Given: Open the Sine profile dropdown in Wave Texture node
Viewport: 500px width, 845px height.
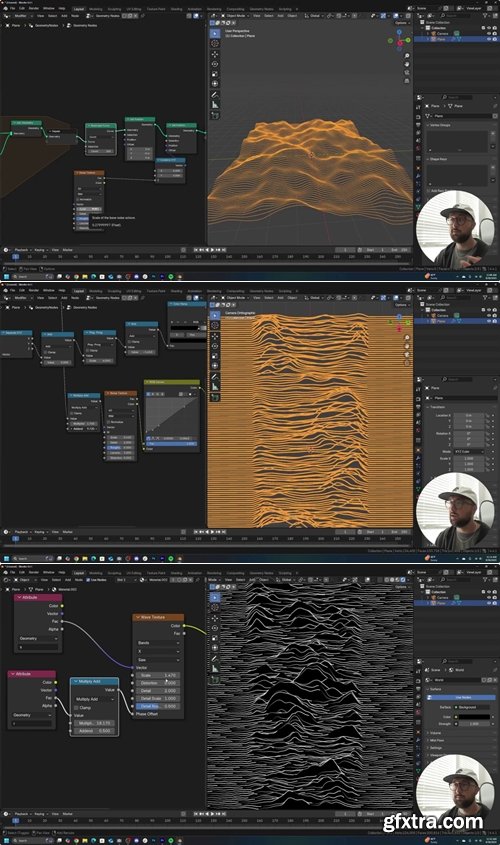Looking at the screenshot, I should [x=158, y=660].
